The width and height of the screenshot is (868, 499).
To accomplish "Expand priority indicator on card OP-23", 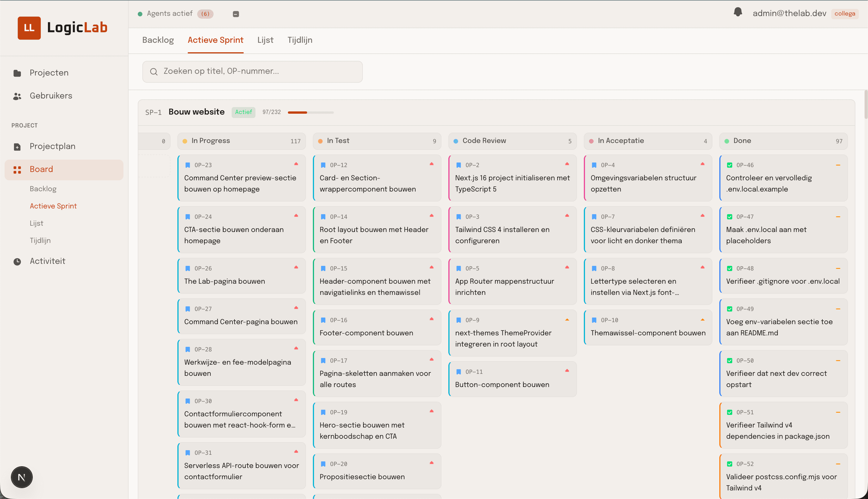I will 296,164.
